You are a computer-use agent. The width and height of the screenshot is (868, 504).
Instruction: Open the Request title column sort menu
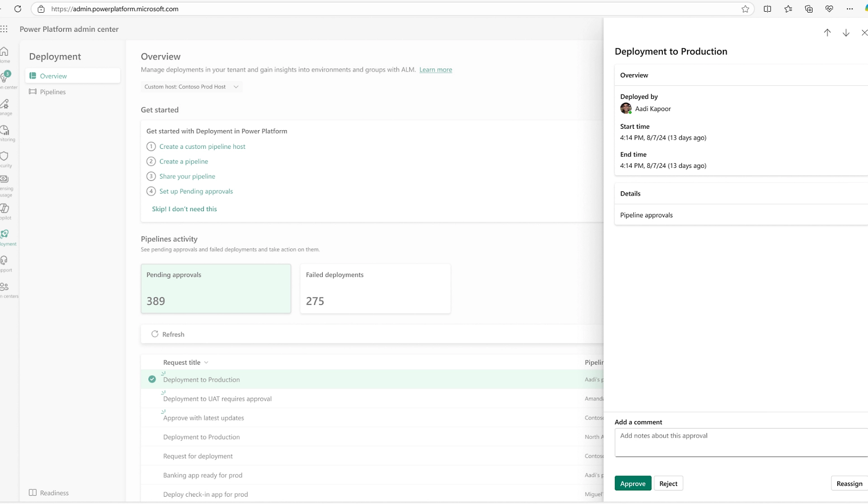click(x=206, y=363)
